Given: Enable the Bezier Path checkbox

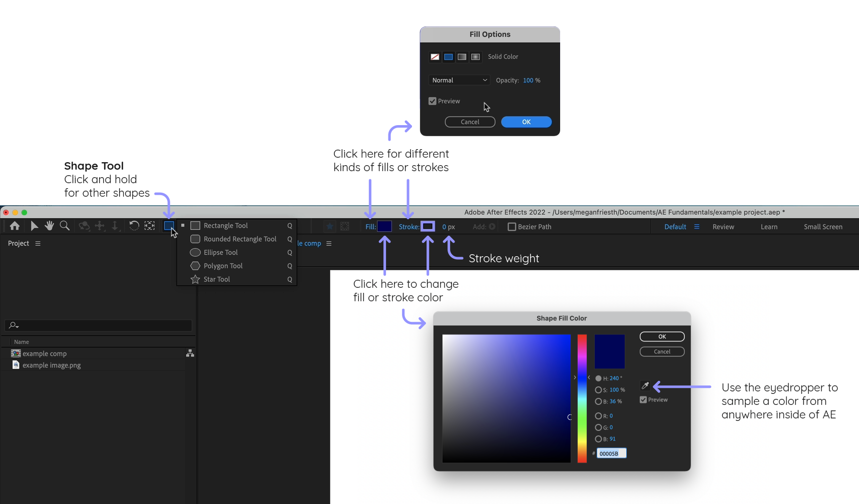Looking at the screenshot, I should (512, 226).
